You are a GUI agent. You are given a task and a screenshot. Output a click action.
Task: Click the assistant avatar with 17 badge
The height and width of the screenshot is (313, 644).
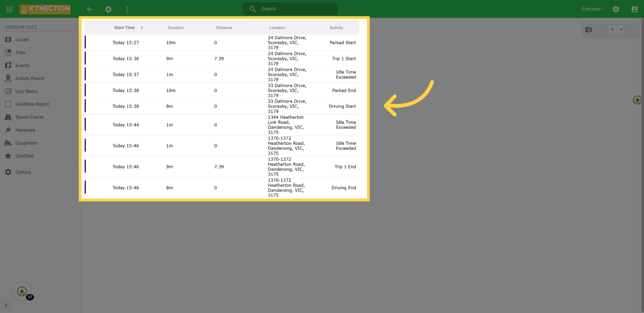point(22,291)
